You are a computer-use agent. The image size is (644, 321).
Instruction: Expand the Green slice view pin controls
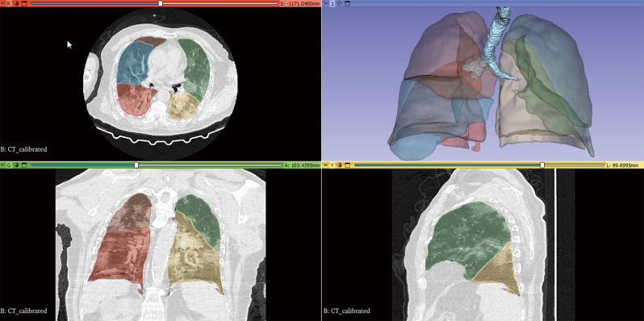(x=2, y=165)
